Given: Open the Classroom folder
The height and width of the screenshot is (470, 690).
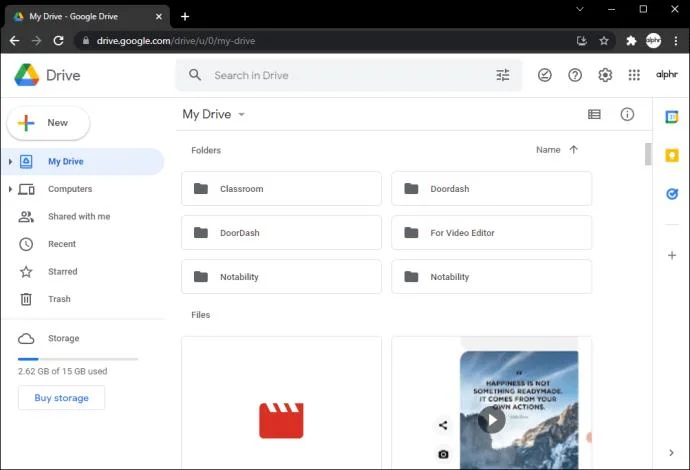Looking at the screenshot, I should coord(281,189).
